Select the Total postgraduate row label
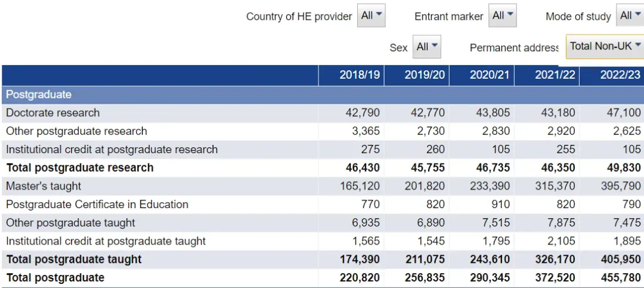The width and height of the screenshot is (644, 288). pyautogui.click(x=55, y=278)
